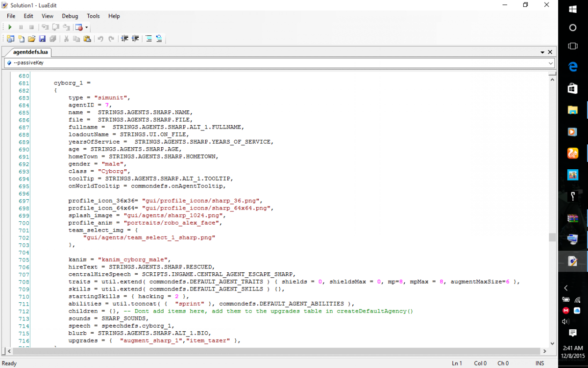Click the Cut scissors icon
The image size is (588, 368).
tap(66, 39)
